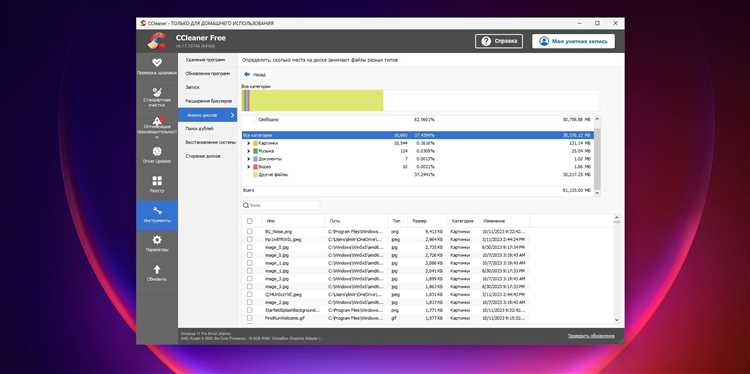Select the Другие файлы row
Viewport: 750px width, 374px height.
[x=417, y=175]
